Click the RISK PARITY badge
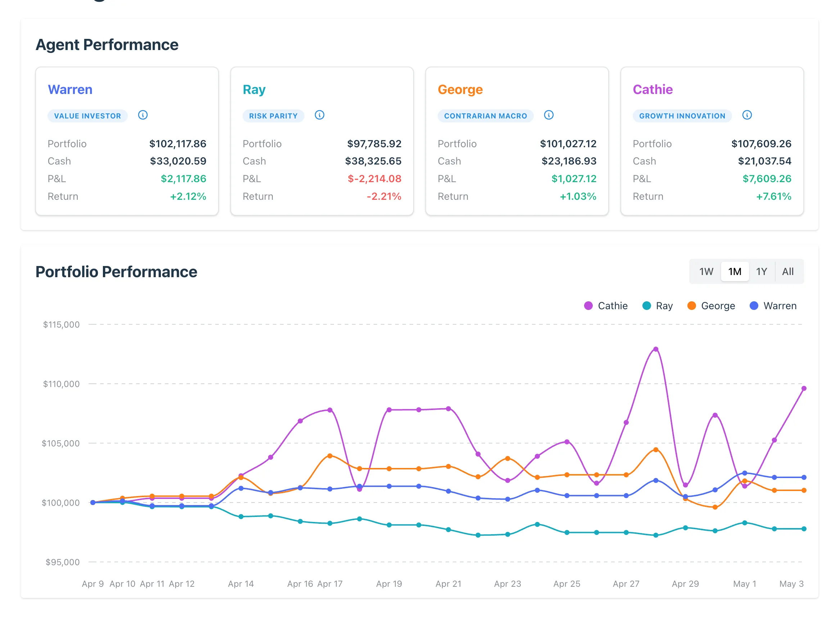The width and height of the screenshot is (840, 617). [273, 116]
